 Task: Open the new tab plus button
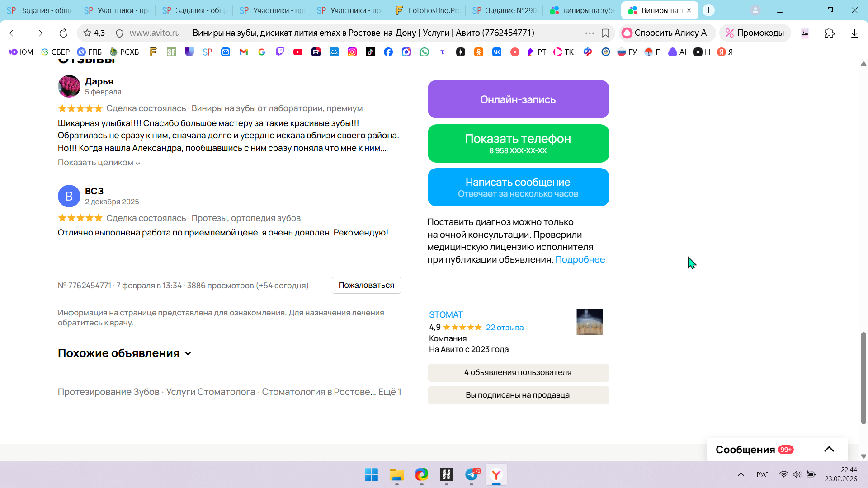pyautogui.click(x=708, y=10)
